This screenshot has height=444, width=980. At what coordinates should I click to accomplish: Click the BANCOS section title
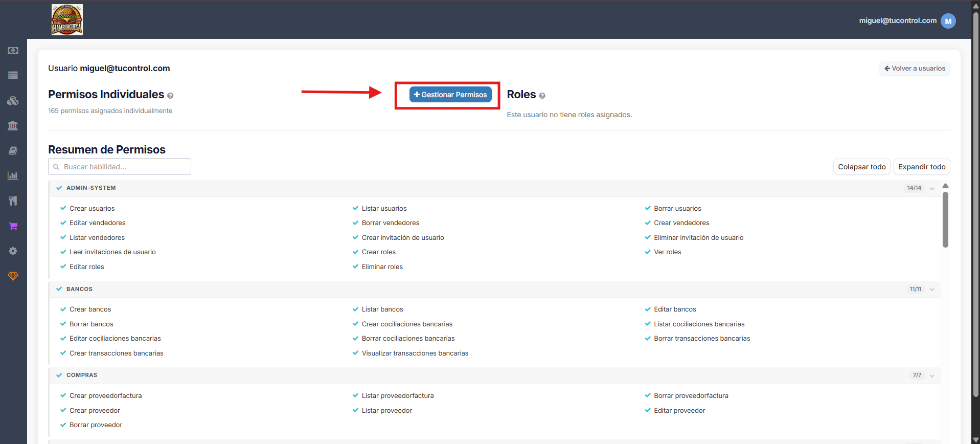pyautogui.click(x=79, y=289)
